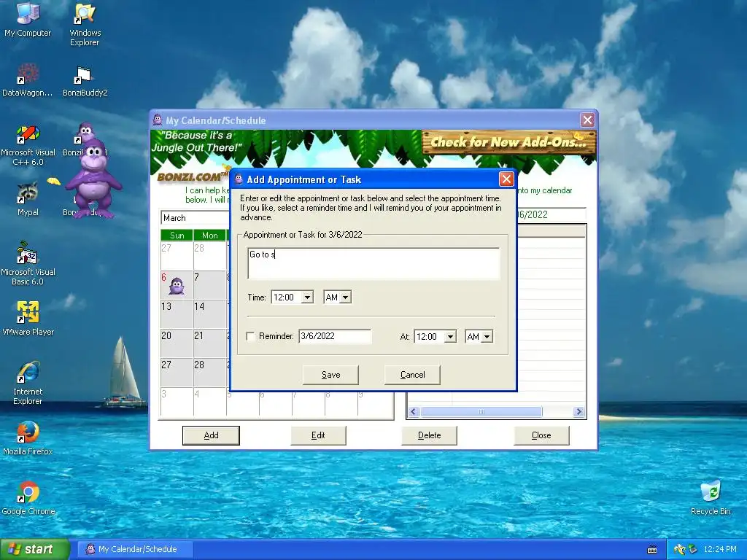Click the schedule horizontal scrollbar thumb
This screenshot has width=747, height=560.
click(x=481, y=412)
